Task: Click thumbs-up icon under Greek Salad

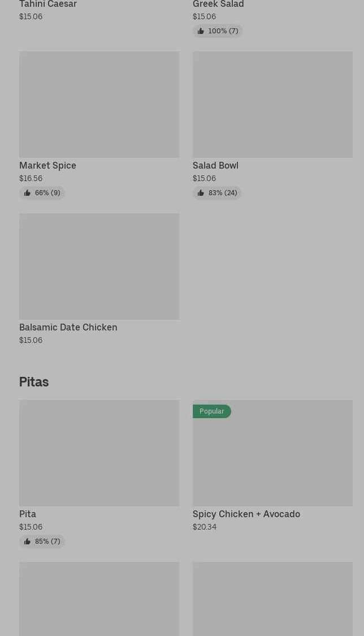Action: click(x=201, y=31)
